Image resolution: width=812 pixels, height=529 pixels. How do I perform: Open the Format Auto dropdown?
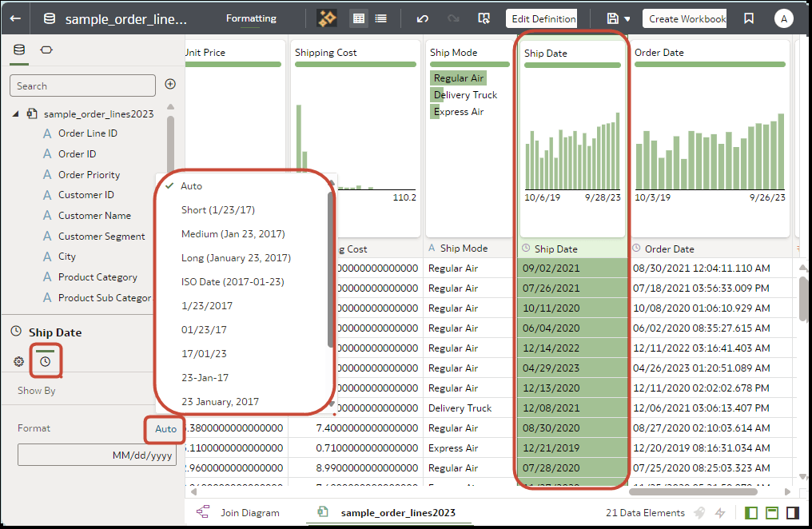click(x=164, y=429)
